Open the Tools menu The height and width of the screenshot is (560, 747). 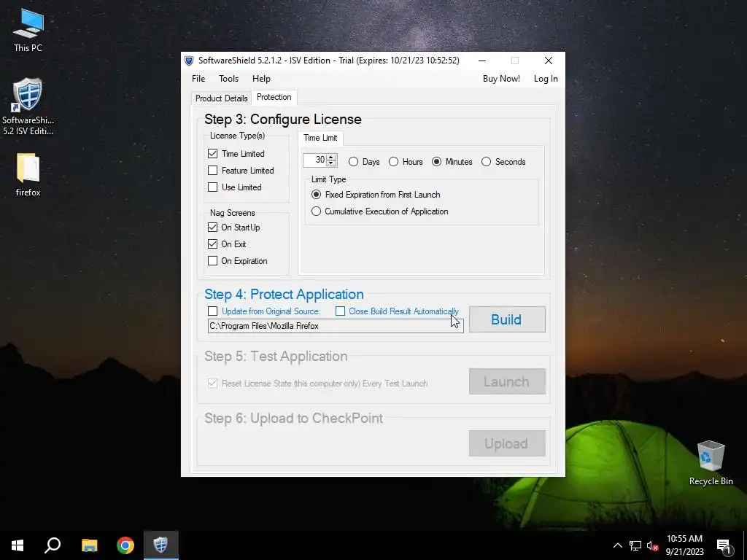[x=228, y=79]
